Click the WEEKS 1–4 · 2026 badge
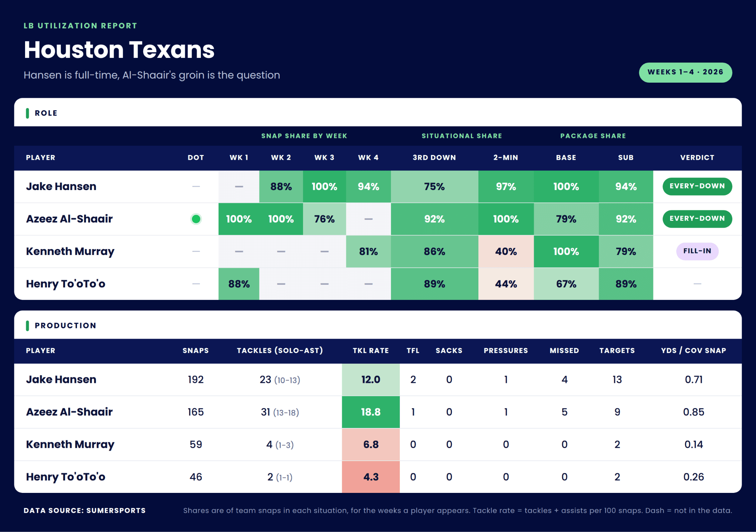Image resolution: width=756 pixels, height=532 pixels. coord(685,72)
